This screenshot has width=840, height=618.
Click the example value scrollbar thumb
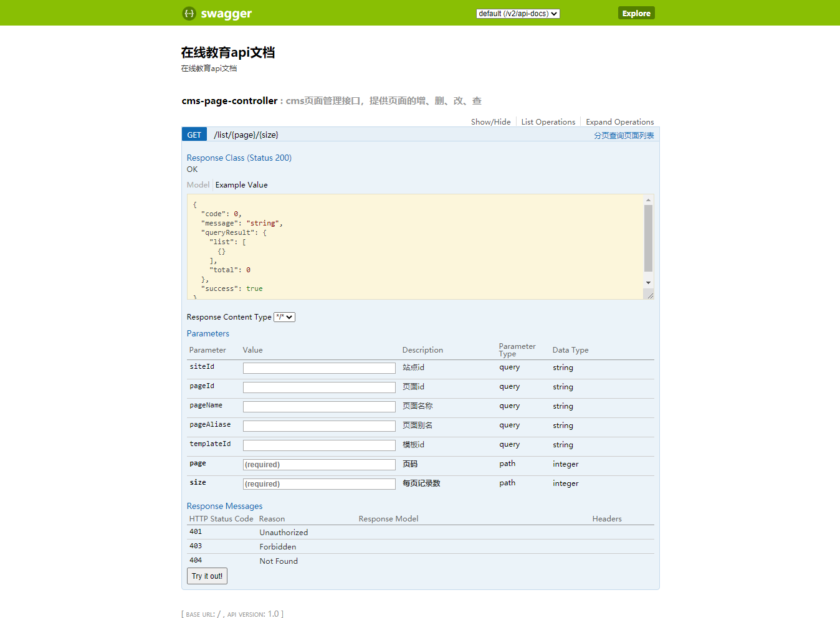tap(648, 238)
